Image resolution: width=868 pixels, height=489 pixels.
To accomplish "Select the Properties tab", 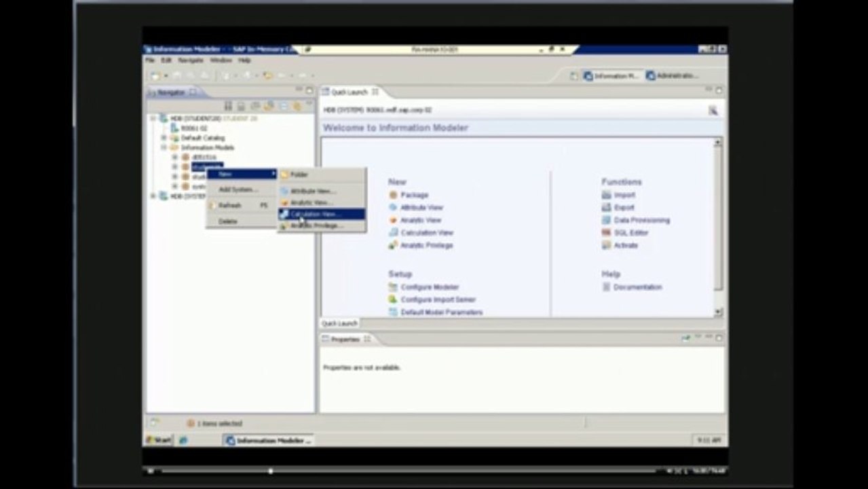I will [x=347, y=338].
